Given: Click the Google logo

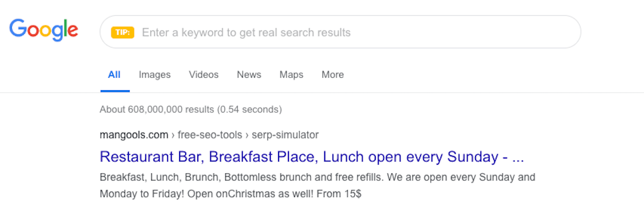Looking at the screenshot, I should pyautogui.click(x=43, y=29).
